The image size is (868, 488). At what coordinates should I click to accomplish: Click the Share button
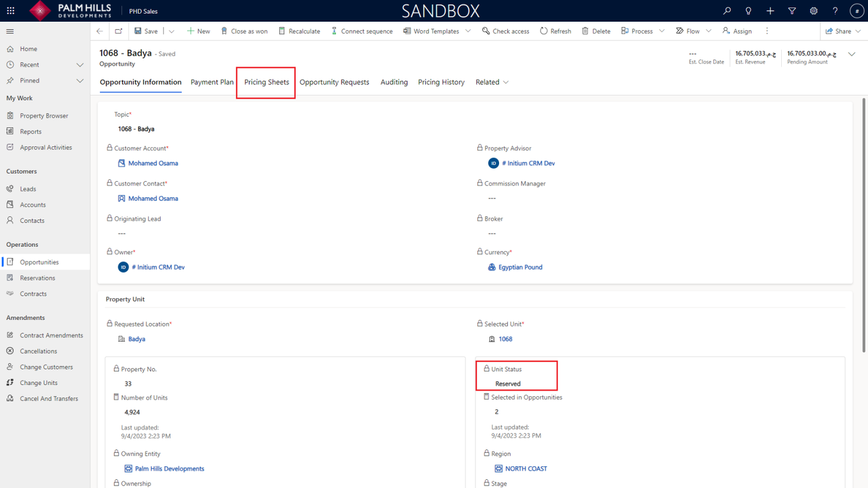pos(838,31)
